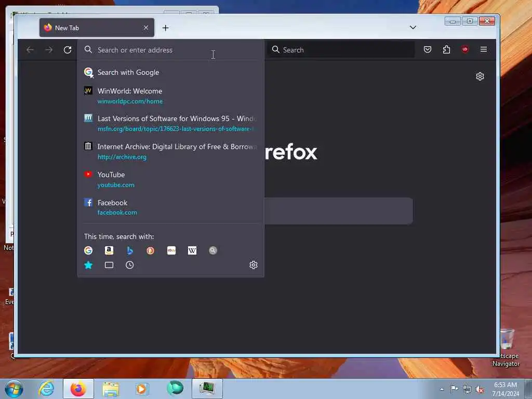This screenshot has height=399, width=532.
Task: Open the Firefox hamburger menu
Action: tap(484, 49)
